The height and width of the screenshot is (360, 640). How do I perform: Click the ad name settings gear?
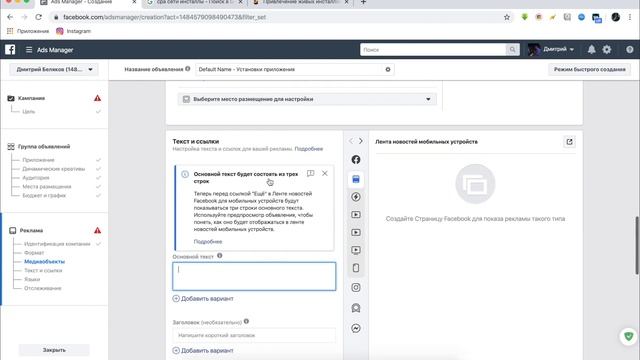388,69
